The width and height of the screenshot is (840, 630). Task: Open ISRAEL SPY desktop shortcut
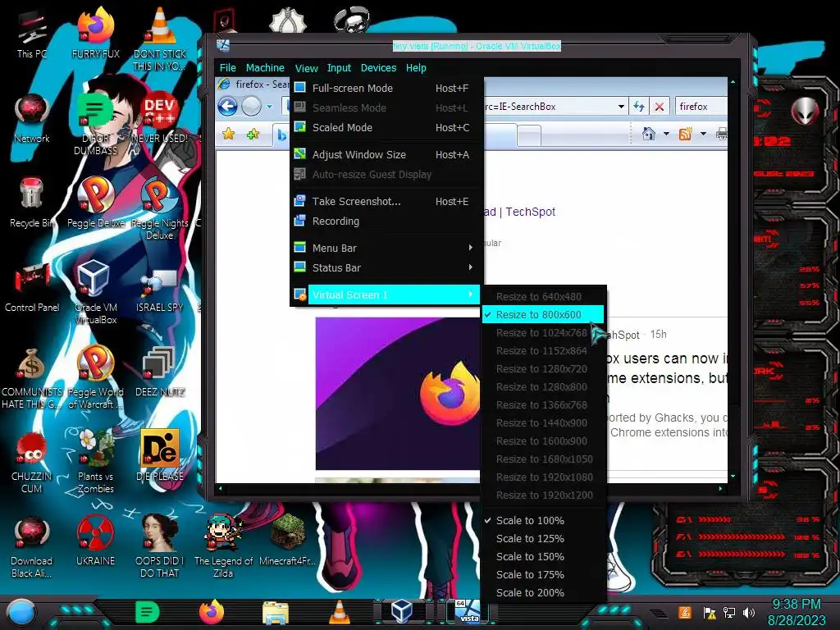(x=160, y=290)
